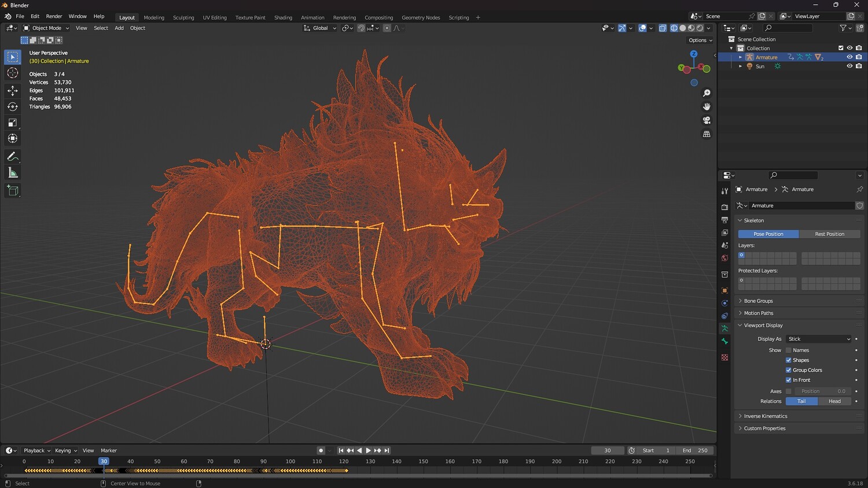This screenshot has height=488, width=868.
Task: Toggle X-Ray in the viewport header
Action: [x=663, y=28]
